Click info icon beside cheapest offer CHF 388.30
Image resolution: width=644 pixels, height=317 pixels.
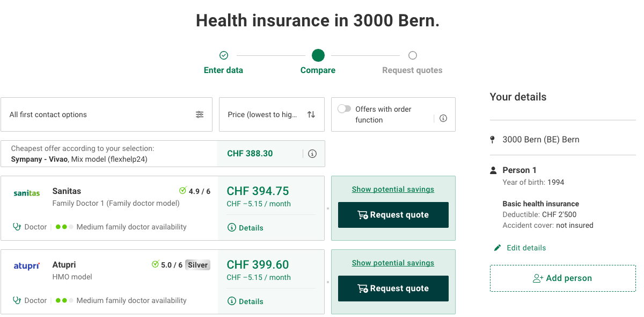click(312, 154)
